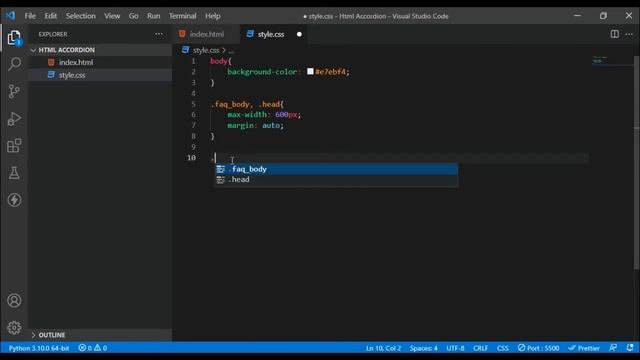640x360 pixels.
Task: Click the .faq_body, .head selector line
Action: (247, 104)
